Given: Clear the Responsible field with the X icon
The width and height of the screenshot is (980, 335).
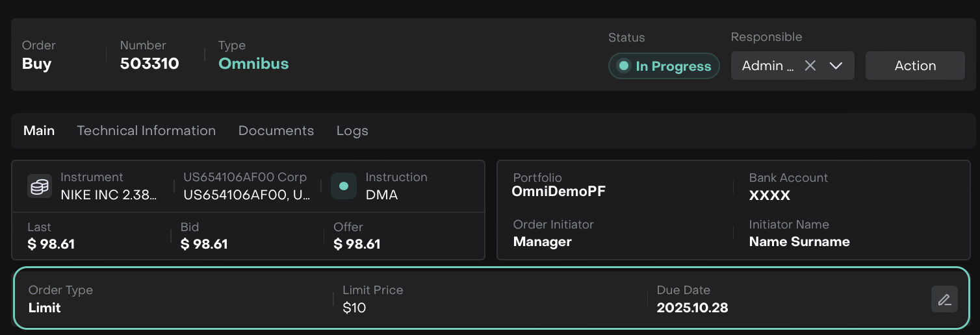Looking at the screenshot, I should click(x=810, y=66).
